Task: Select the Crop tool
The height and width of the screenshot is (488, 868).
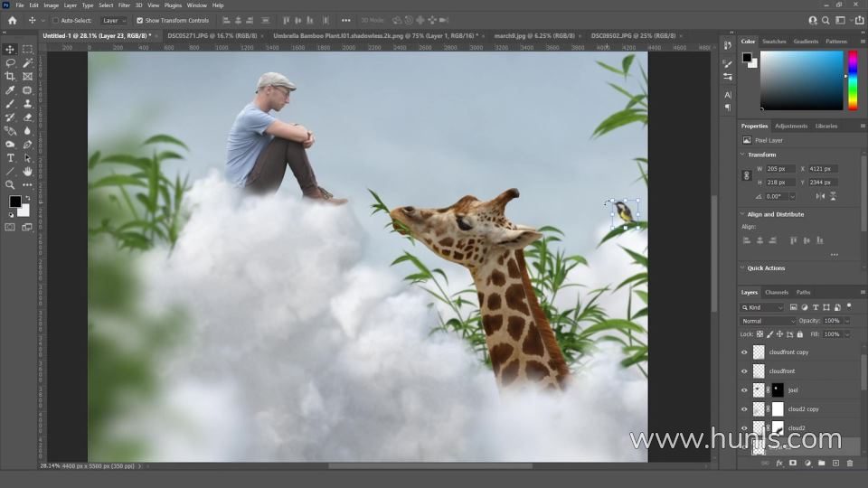Action: click(x=10, y=77)
